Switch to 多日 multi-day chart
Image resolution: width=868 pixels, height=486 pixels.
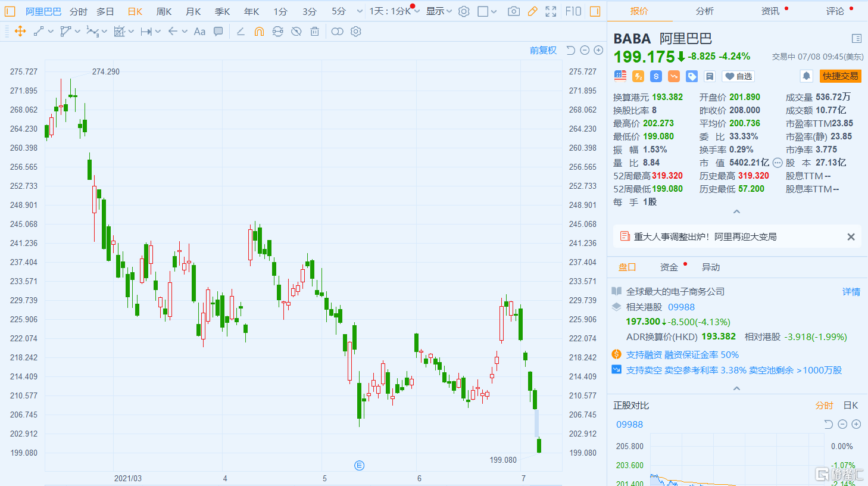pos(105,11)
